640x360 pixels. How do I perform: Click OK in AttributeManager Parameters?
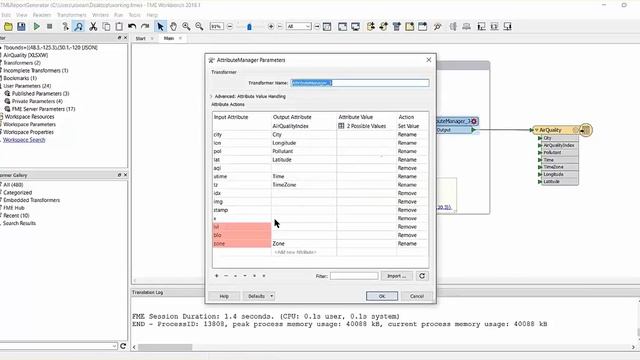[382, 296]
